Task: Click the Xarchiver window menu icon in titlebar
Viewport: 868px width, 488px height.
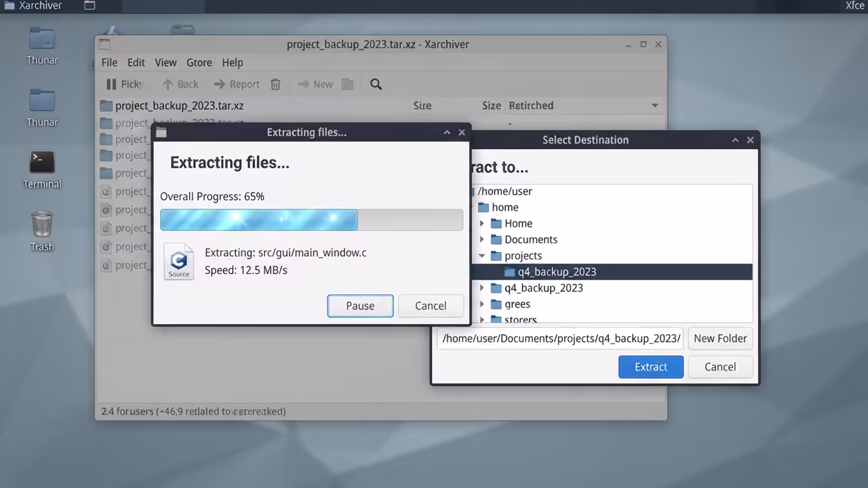Action: 104,45
